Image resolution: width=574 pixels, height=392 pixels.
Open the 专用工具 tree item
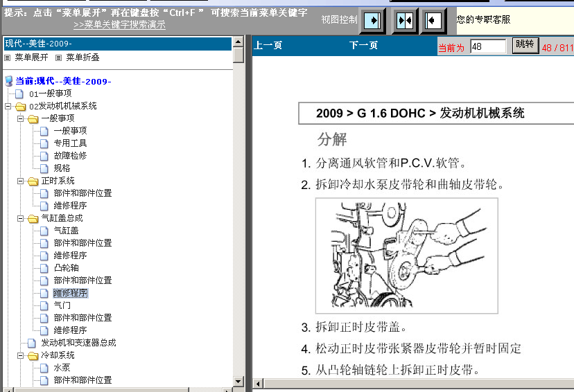coord(70,143)
